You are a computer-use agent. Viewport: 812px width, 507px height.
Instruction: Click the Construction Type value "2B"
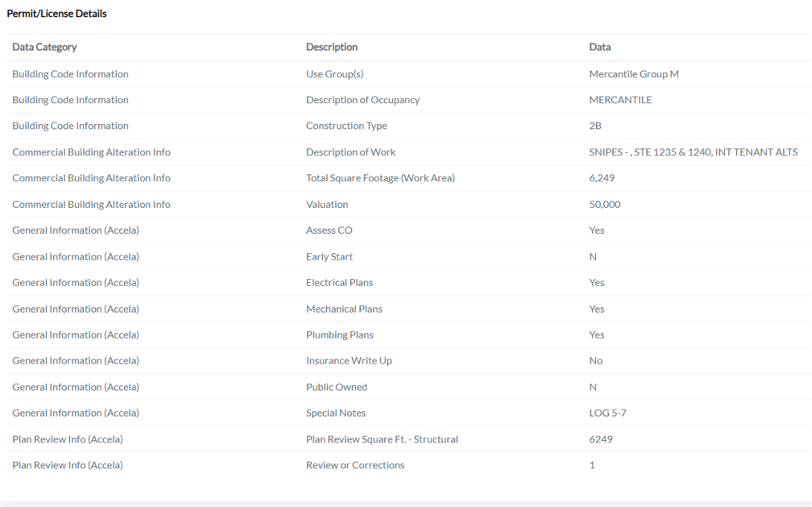tap(595, 126)
